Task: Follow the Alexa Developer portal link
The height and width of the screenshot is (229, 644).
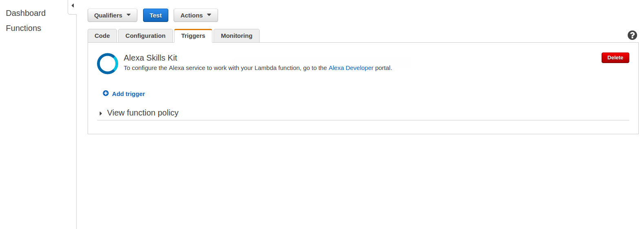Action: [351, 68]
